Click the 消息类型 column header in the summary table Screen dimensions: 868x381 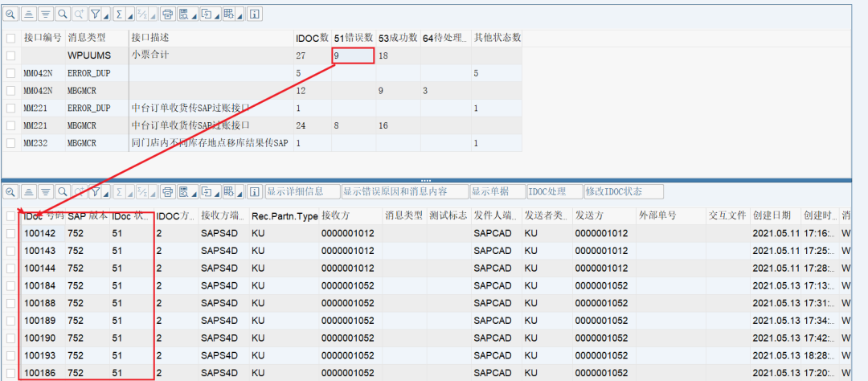(97, 39)
